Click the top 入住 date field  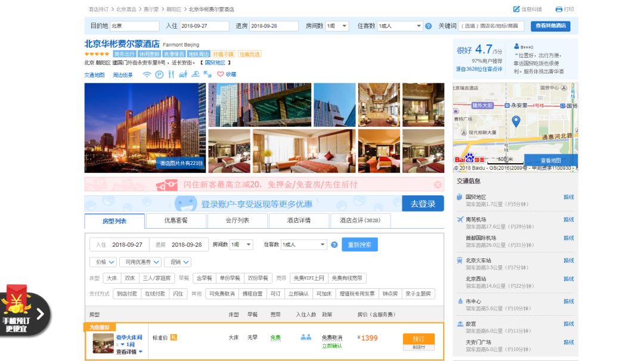[204, 26]
